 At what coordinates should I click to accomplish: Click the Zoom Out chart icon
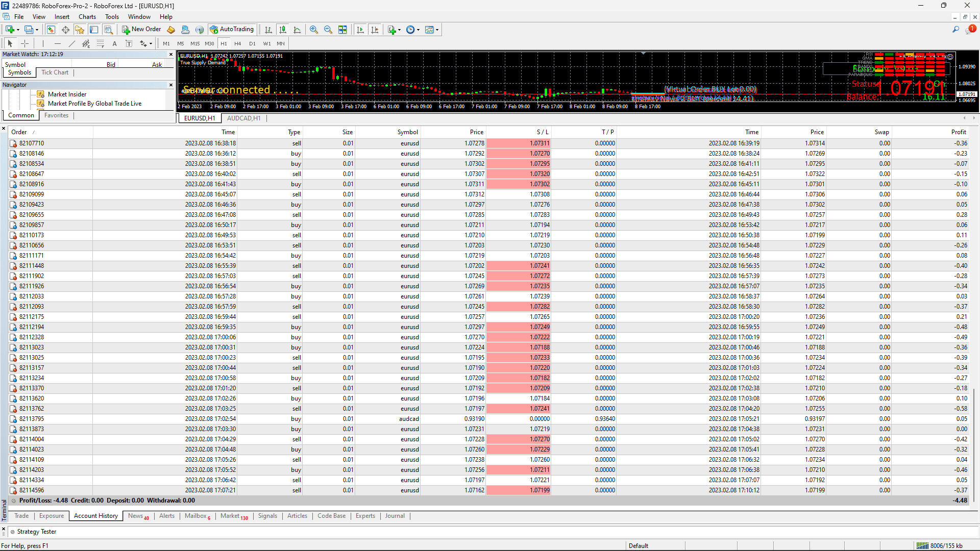328,30
